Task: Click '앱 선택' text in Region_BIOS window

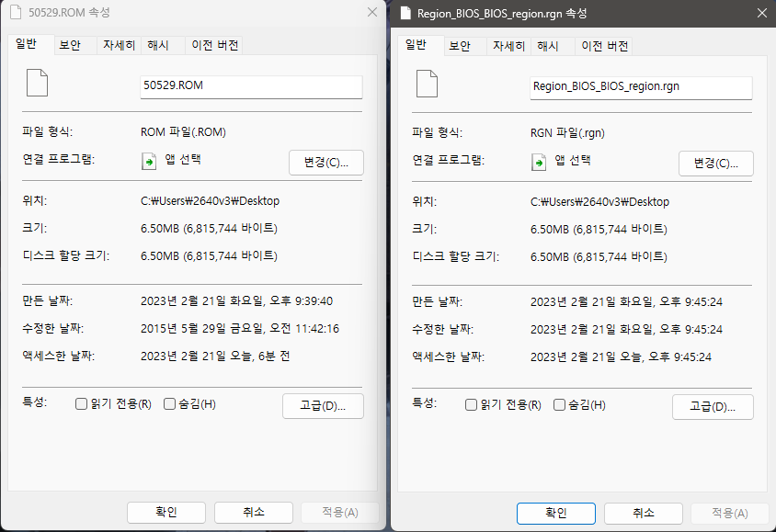Action: point(573,161)
